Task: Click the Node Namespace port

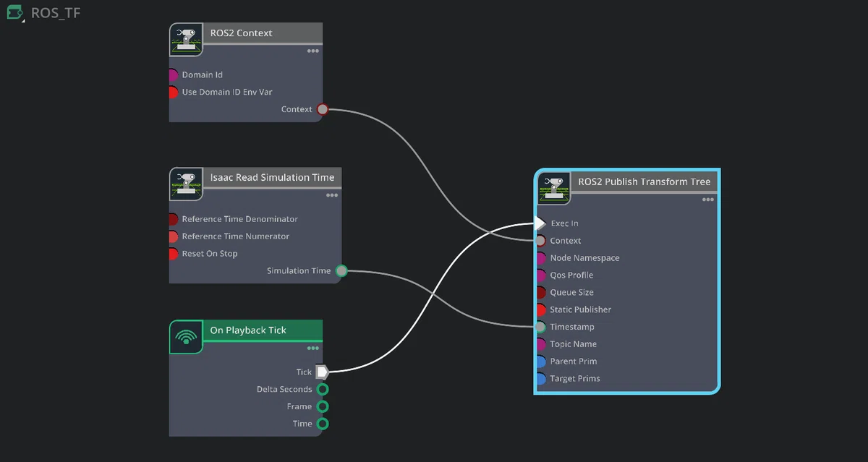Action: (540, 258)
